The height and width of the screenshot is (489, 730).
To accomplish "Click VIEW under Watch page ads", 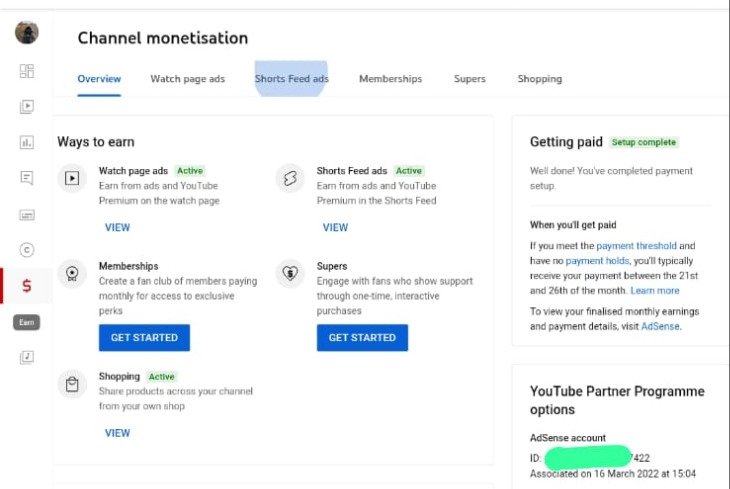I will [117, 228].
